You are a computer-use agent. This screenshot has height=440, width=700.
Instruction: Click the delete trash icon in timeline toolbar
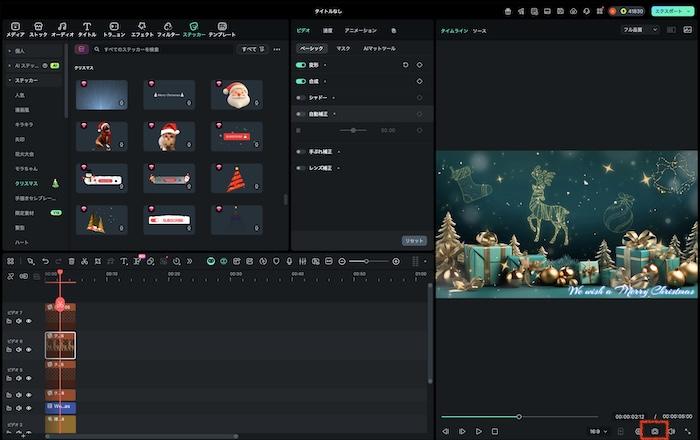click(72, 261)
